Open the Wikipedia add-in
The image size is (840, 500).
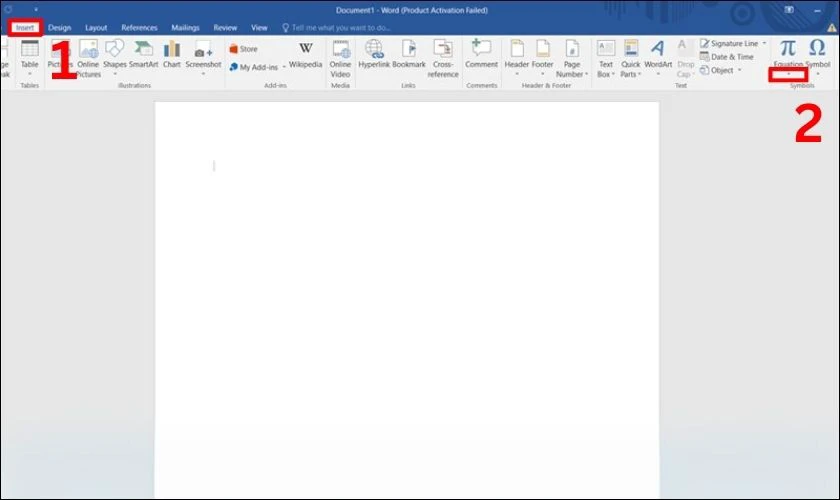click(306, 55)
